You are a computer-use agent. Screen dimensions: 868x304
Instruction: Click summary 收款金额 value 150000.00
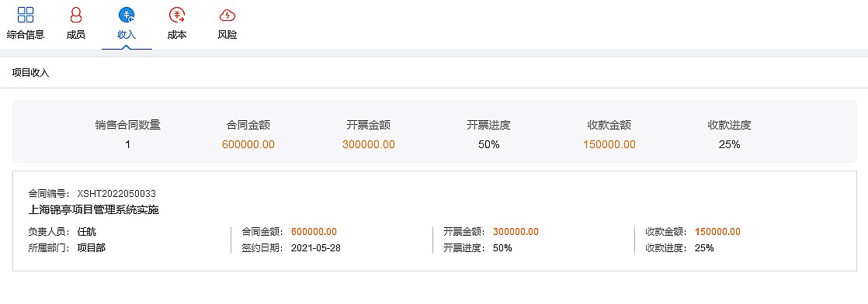pyautogui.click(x=609, y=145)
